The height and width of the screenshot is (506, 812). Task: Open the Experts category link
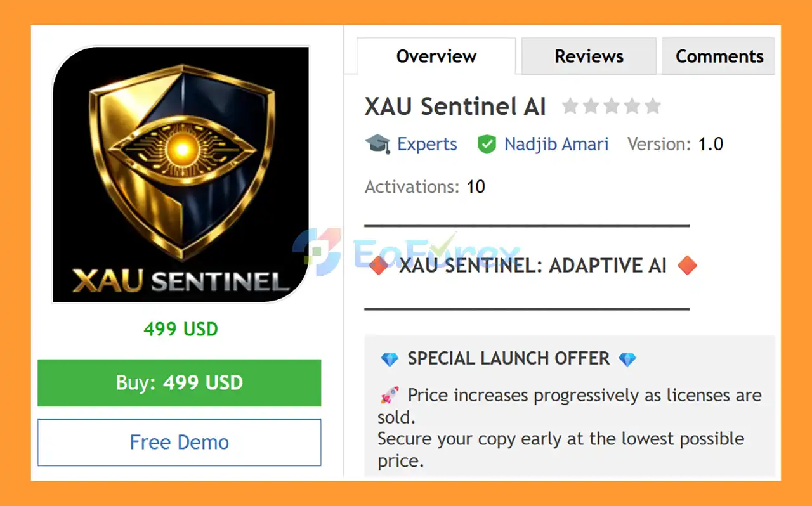pyautogui.click(x=427, y=145)
